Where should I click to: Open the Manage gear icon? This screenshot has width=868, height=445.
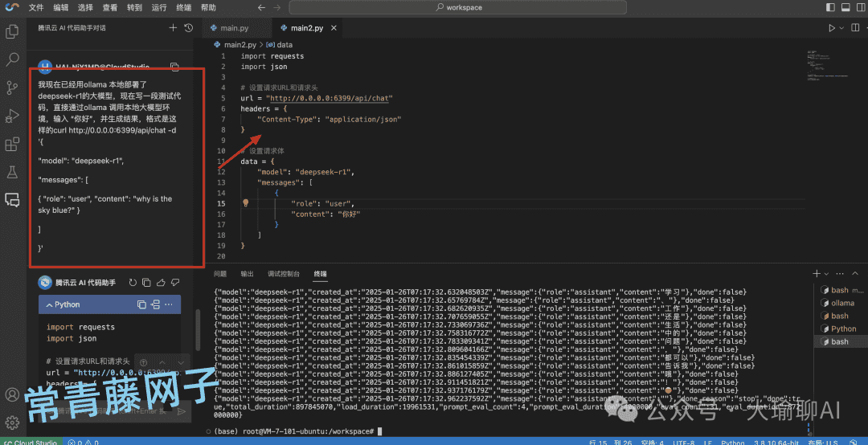(x=12, y=423)
